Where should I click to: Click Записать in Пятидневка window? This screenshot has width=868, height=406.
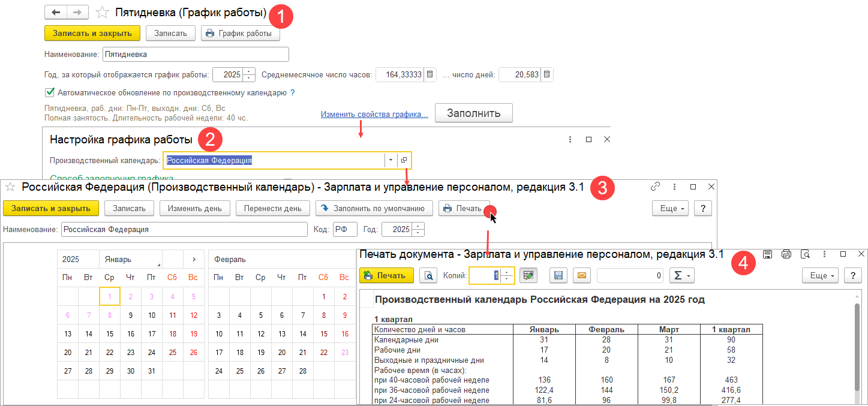[171, 33]
